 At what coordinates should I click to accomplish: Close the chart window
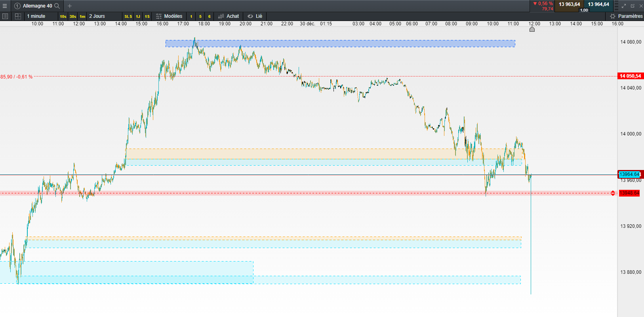pyautogui.click(x=641, y=6)
